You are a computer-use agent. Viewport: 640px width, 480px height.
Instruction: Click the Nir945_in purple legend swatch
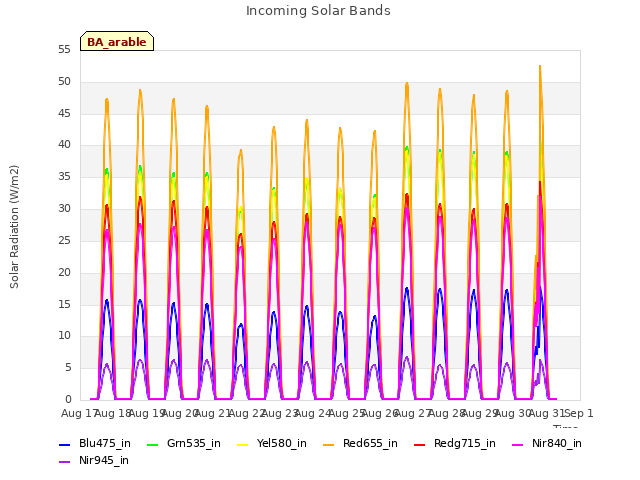(x=64, y=462)
